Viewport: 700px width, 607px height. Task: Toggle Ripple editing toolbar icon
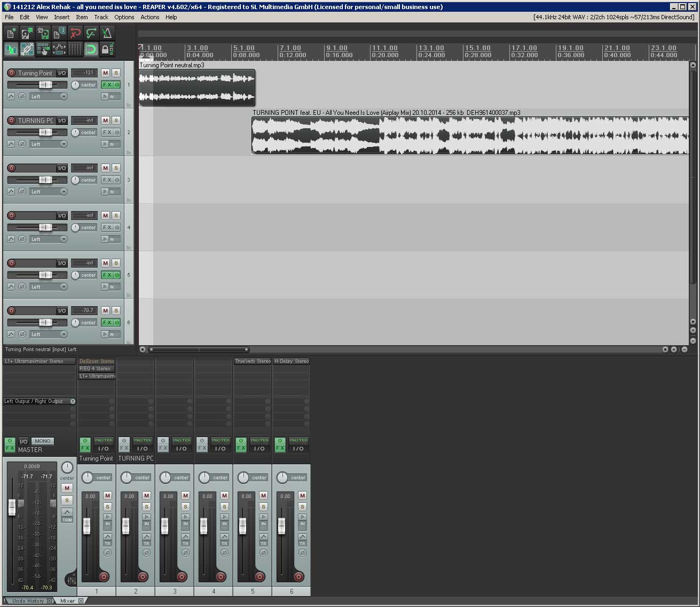coord(43,50)
